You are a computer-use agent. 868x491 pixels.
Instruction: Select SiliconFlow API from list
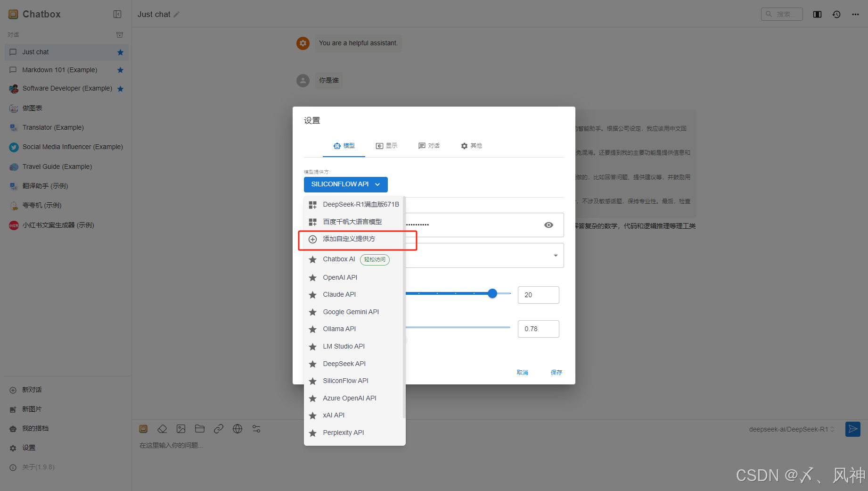click(x=354, y=381)
